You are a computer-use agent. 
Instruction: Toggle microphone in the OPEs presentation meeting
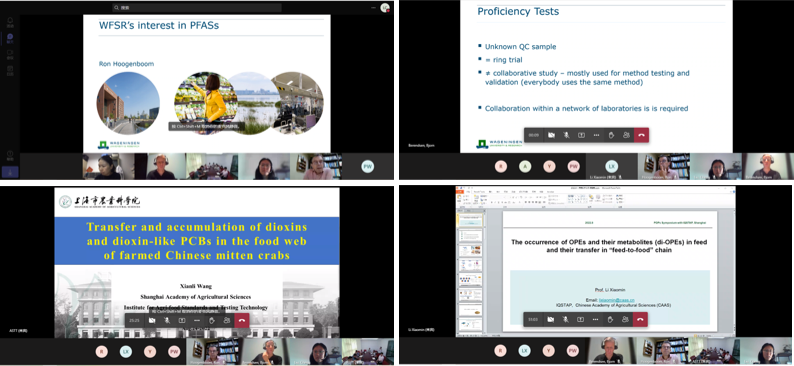tap(566, 319)
